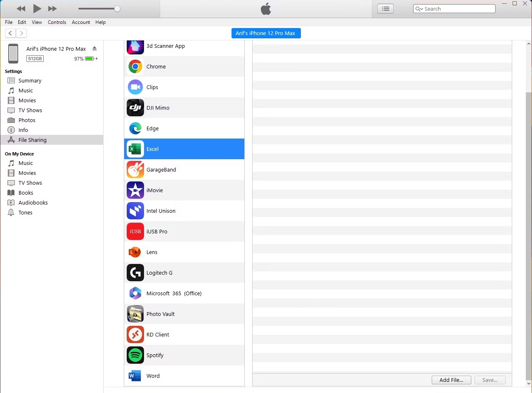Go forward using the forward chevron
The image size is (532, 393).
pos(21,33)
